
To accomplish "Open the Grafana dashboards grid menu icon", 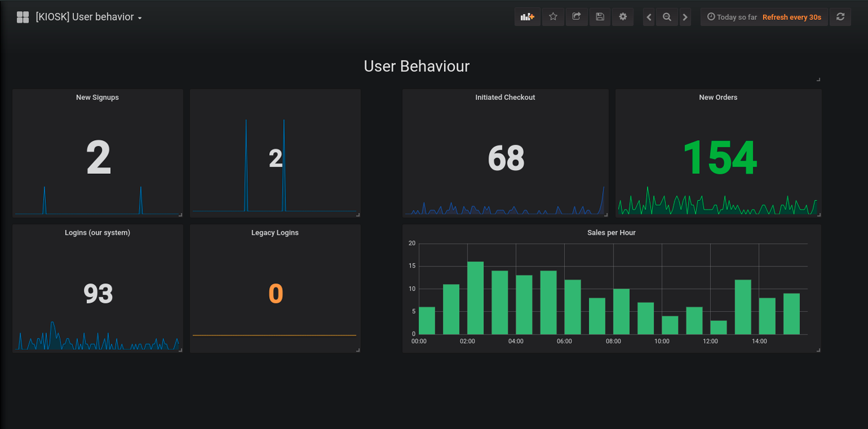I will [23, 17].
